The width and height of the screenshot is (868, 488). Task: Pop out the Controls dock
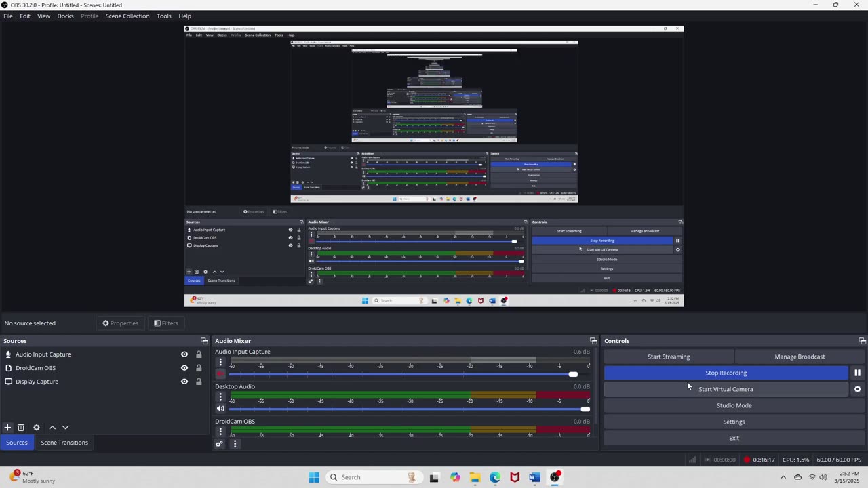pyautogui.click(x=862, y=341)
